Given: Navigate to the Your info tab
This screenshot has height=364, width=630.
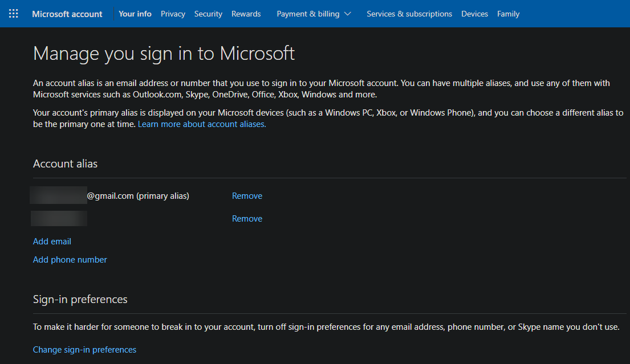Looking at the screenshot, I should pyautogui.click(x=135, y=14).
